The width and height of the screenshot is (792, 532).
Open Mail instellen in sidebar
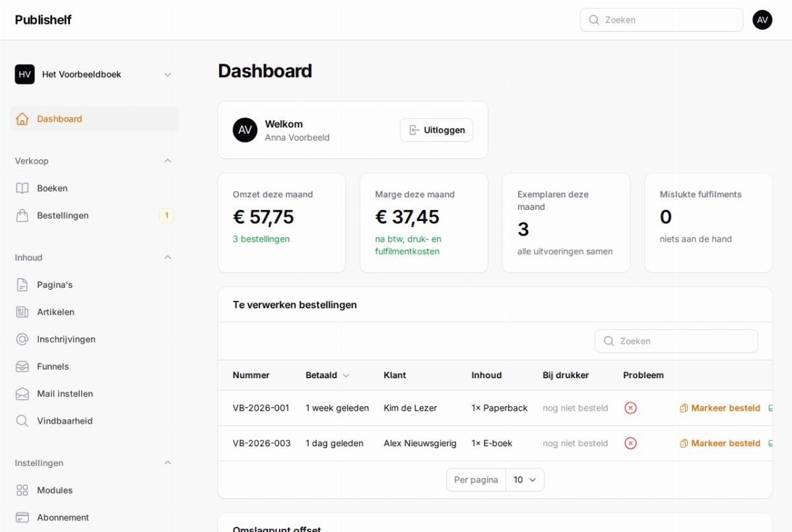(94, 393)
